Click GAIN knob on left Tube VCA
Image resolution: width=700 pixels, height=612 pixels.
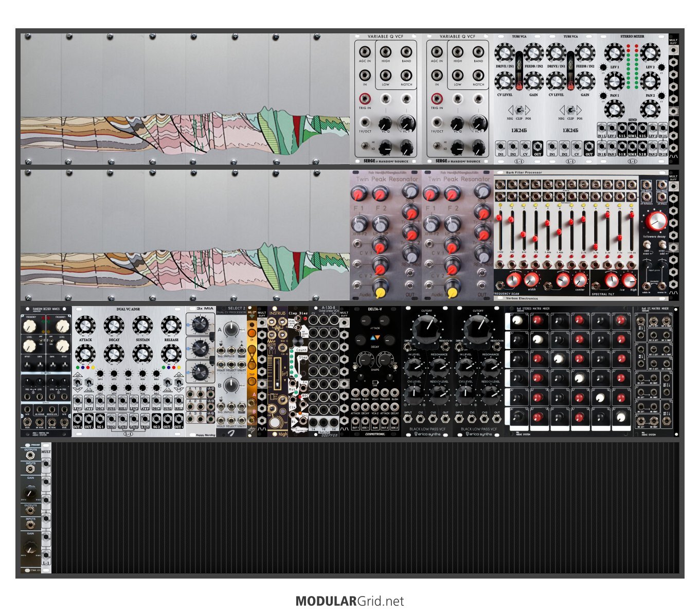pyautogui.click(x=534, y=81)
